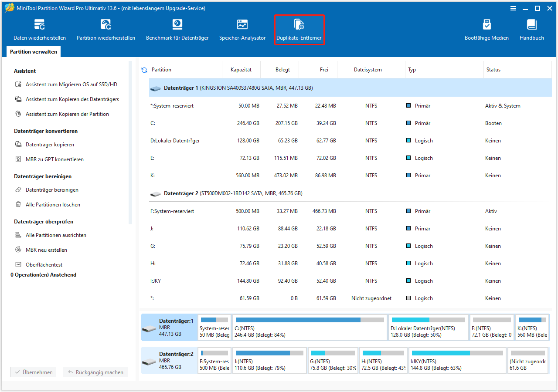Select the G: partition row
Image resolution: width=558 pixels, height=392 pixels.
click(x=350, y=246)
